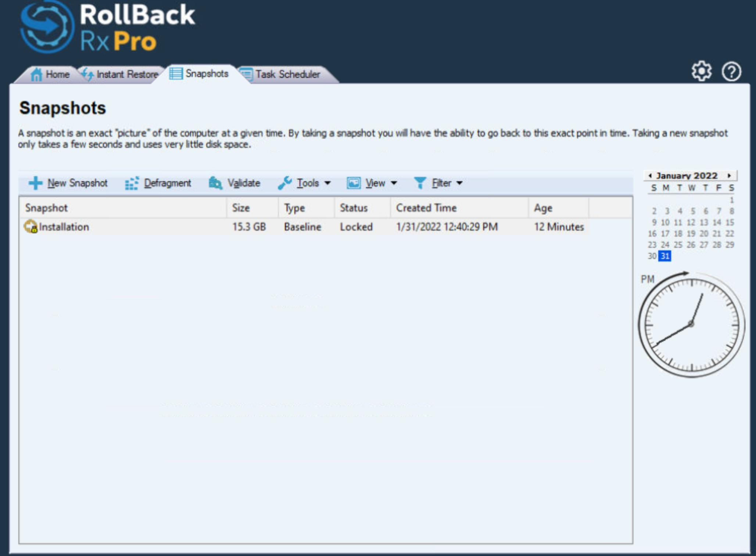The height and width of the screenshot is (556, 756).
Task: Expand the Filter dropdown arrow
Action: tap(459, 183)
